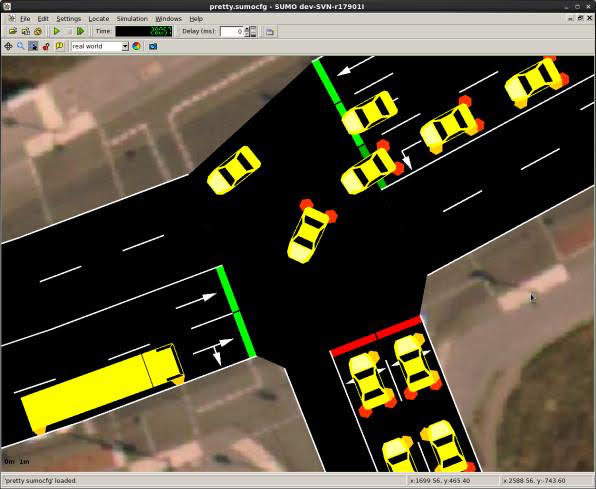Click the reload simulation icon
The height and width of the screenshot is (489, 596).
pos(38,31)
